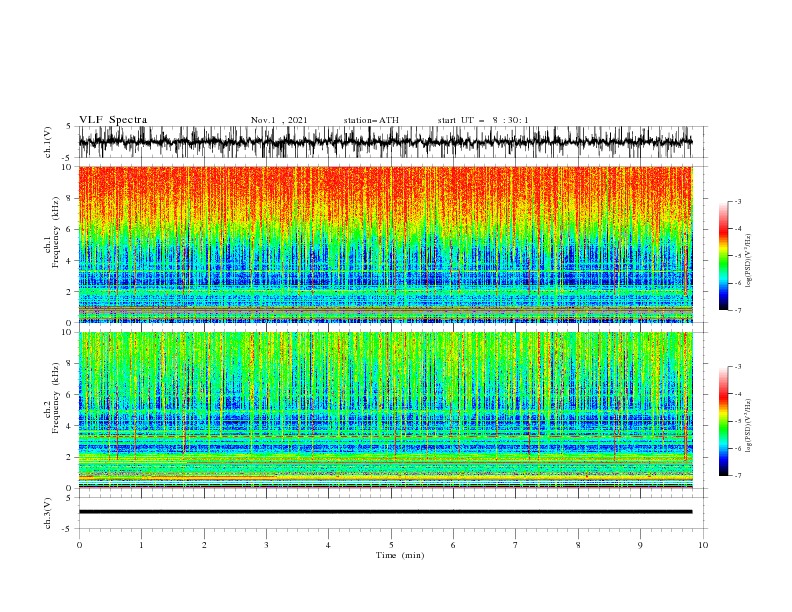Click the '-3' label on ch.2 color scale
792x612 pixels.
[738, 367]
